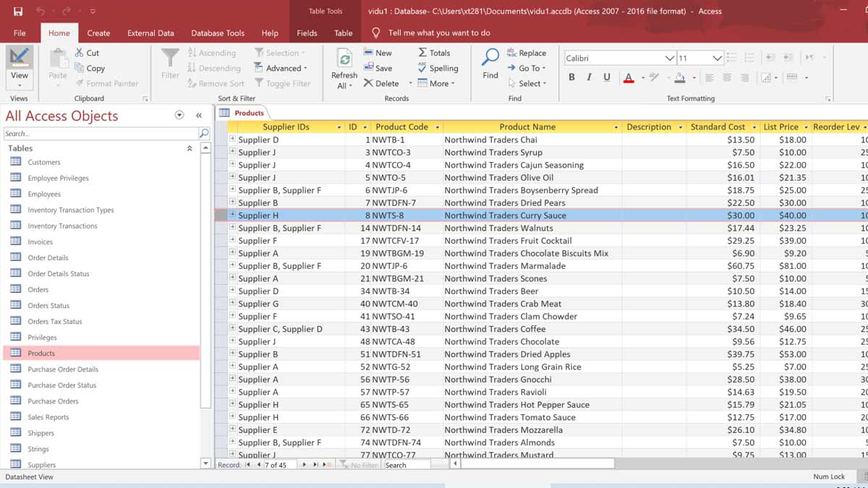Open the font size 11 dropdown
This screenshot has height=488, width=868.
717,58
